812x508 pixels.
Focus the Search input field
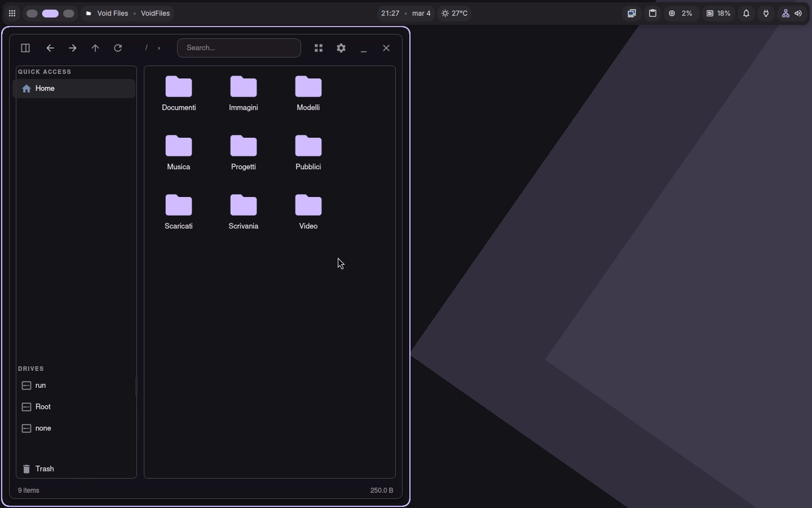coord(239,48)
